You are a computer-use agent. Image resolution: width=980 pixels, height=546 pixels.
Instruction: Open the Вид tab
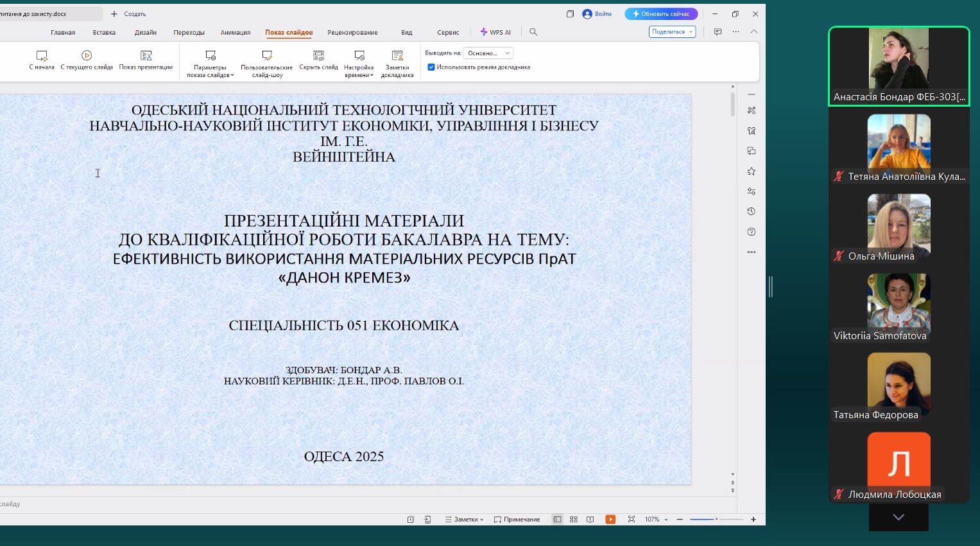coord(407,32)
